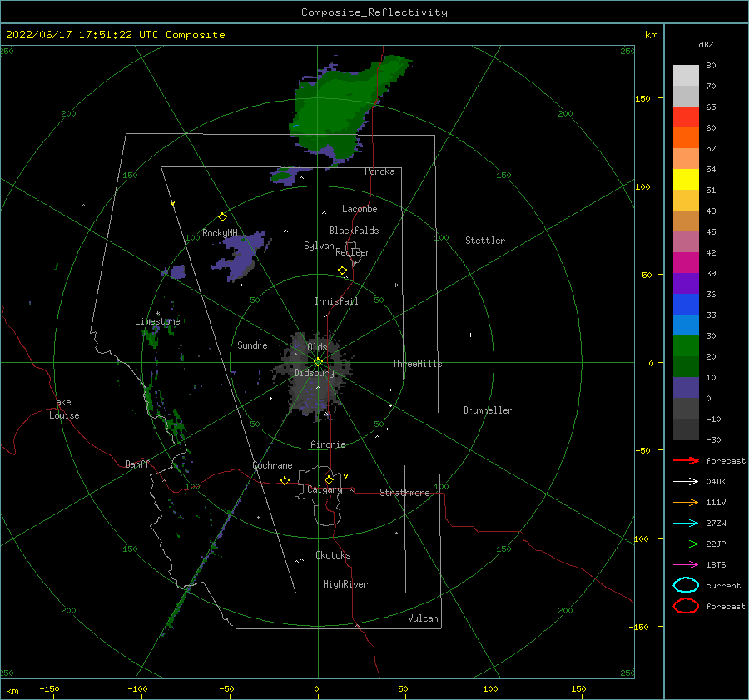Click the Cochrane label
The height and width of the screenshot is (700, 749).
(x=272, y=465)
